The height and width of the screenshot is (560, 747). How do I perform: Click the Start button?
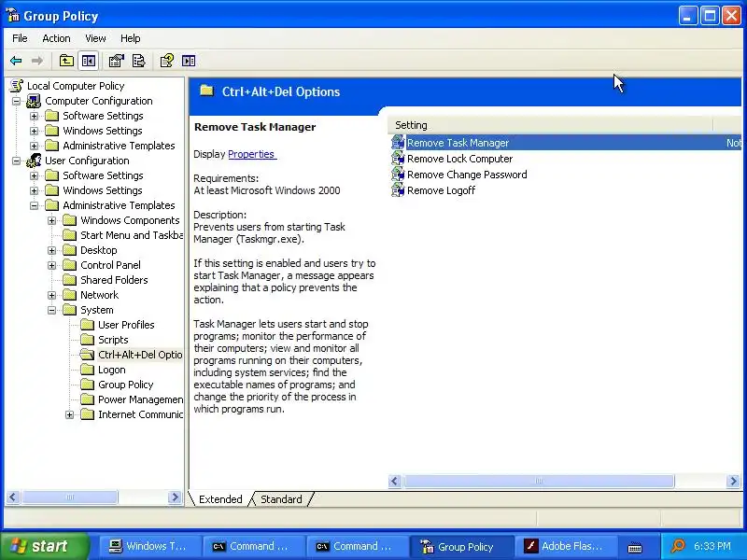click(x=45, y=546)
